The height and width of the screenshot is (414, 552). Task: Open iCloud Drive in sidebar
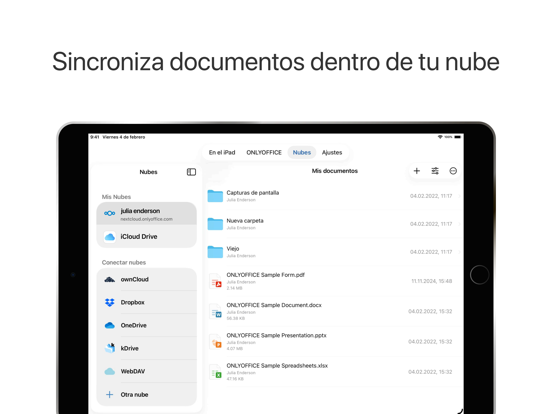point(146,237)
